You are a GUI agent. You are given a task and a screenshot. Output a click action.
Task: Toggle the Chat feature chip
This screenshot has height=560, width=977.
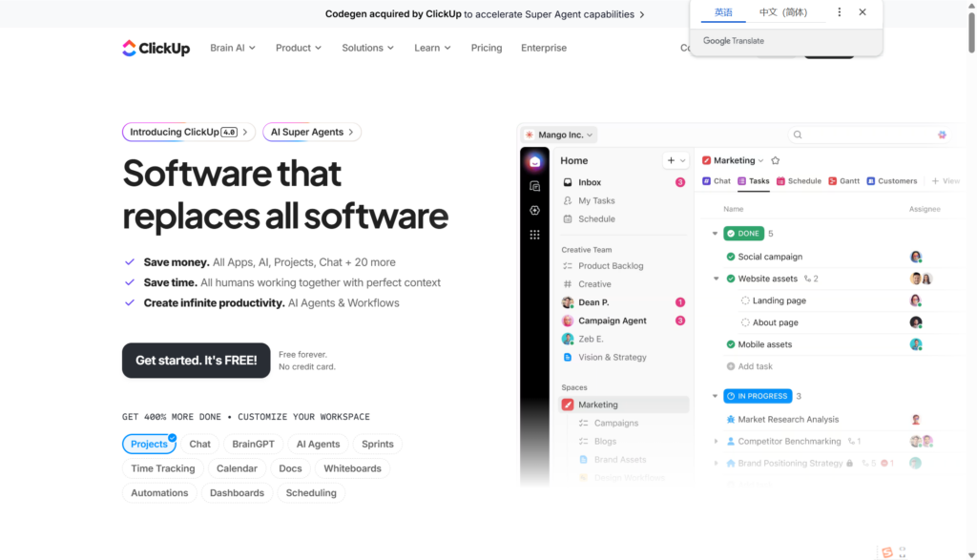point(199,444)
